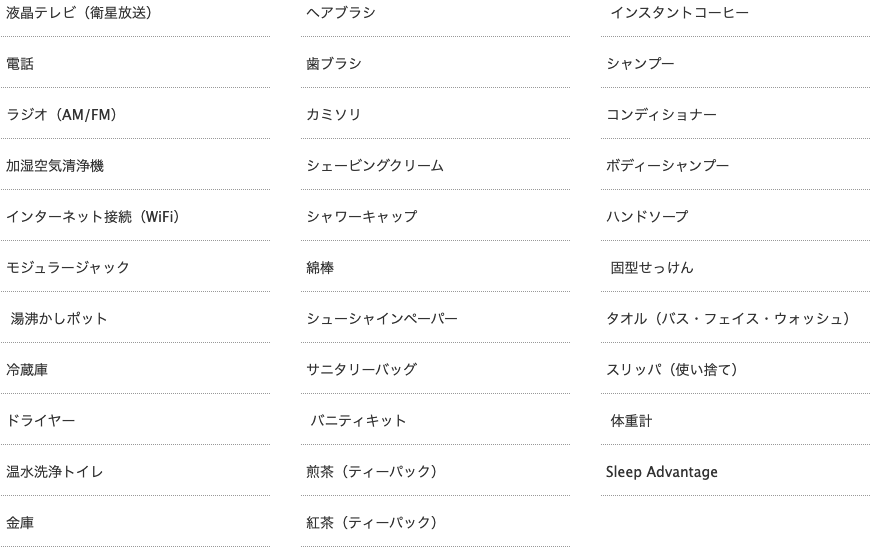This screenshot has height=554, width=873.
Task: Click シェービングクリーム entry
Action: pyautogui.click(x=375, y=166)
